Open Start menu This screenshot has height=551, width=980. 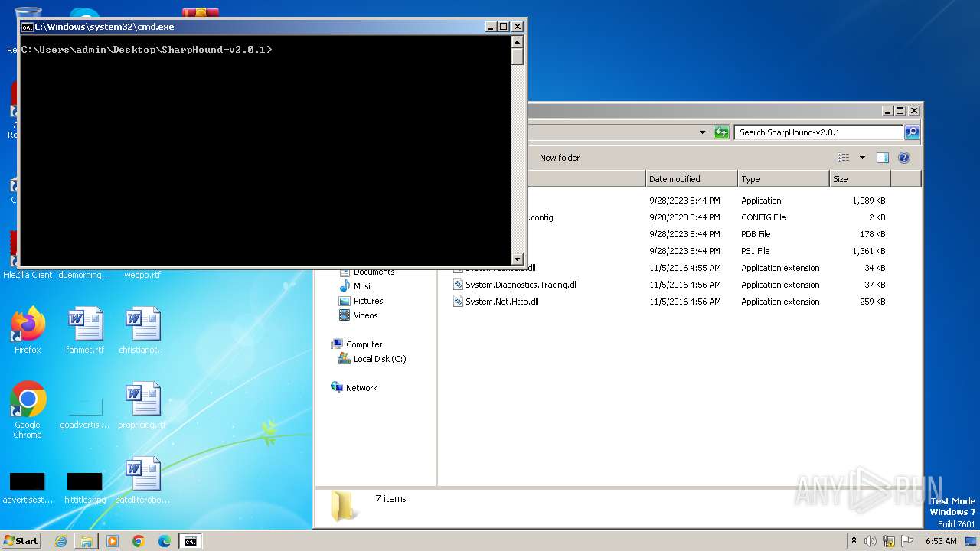click(21, 540)
